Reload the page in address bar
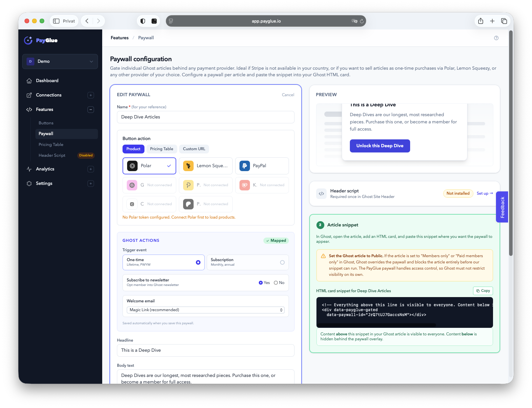Viewport: 532px width, 408px height. (362, 21)
